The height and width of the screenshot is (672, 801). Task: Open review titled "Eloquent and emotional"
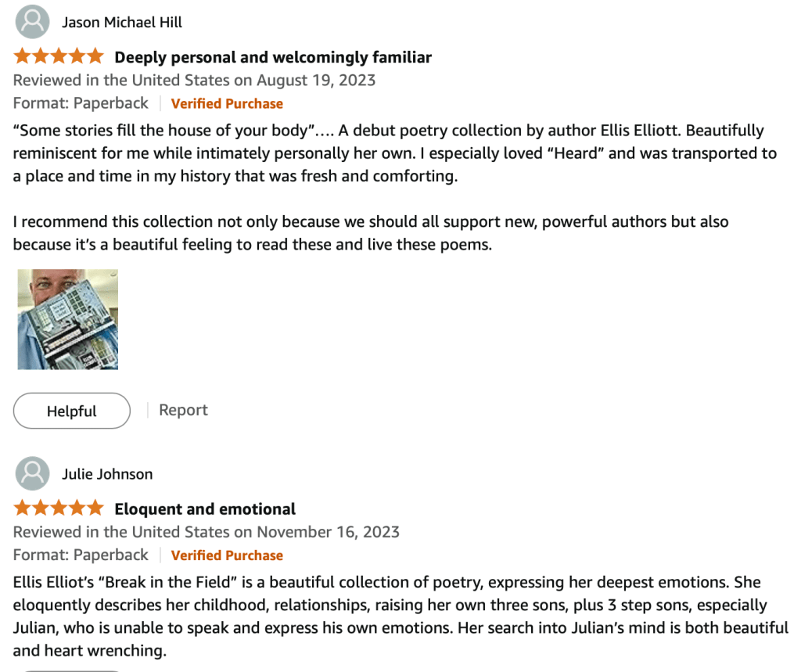pos(205,509)
